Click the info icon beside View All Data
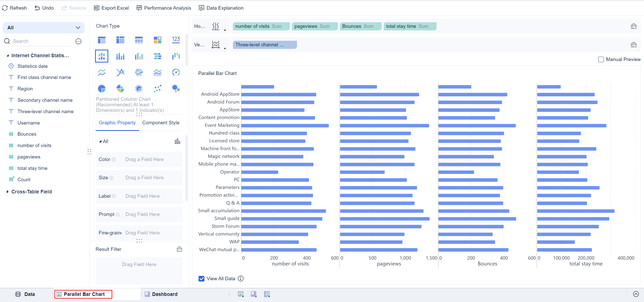This screenshot has height=302, width=644. click(x=241, y=278)
